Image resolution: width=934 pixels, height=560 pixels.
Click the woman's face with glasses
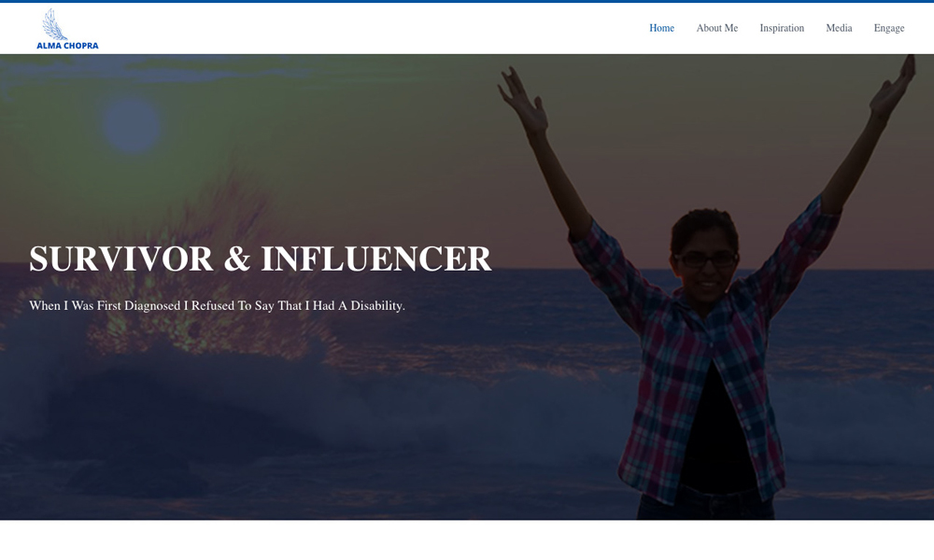coord(705,262)
